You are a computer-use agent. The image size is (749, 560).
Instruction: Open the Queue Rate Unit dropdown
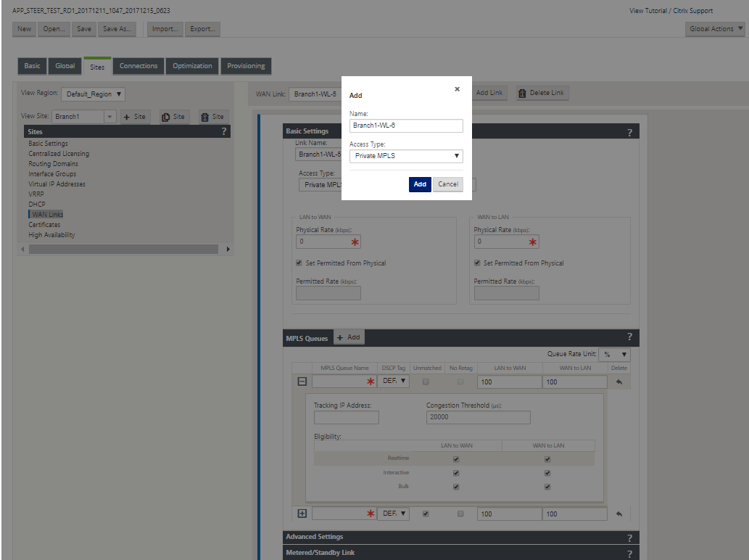pyautogui.click(x=615, y=355)
